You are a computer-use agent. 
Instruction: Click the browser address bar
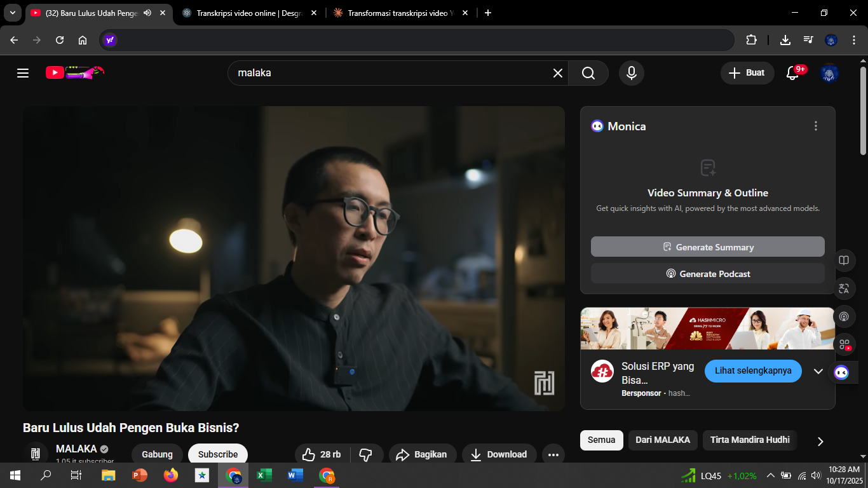coord(417,40)
